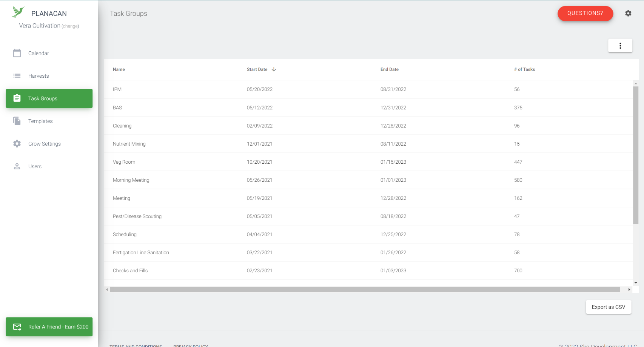The height and width of the screenshot is (347, 644).
Task: Open Templates using its pages icon
Action: pos(17,121)
